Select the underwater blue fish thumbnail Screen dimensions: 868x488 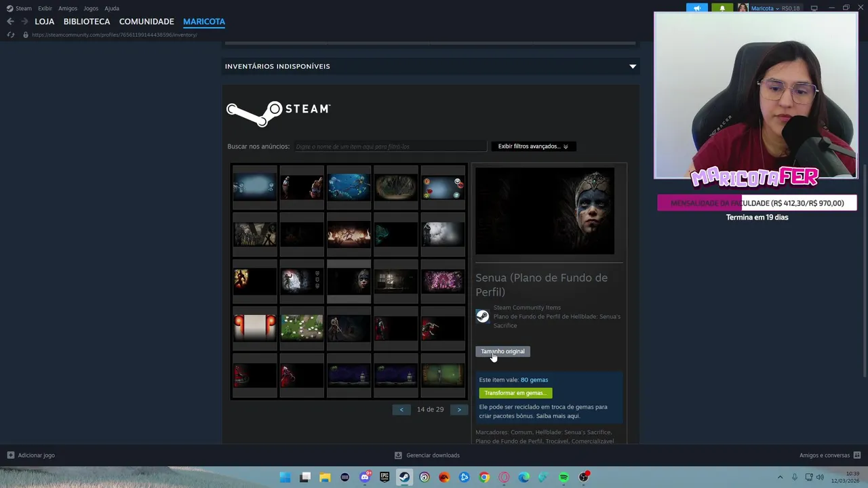coord(349,187)
